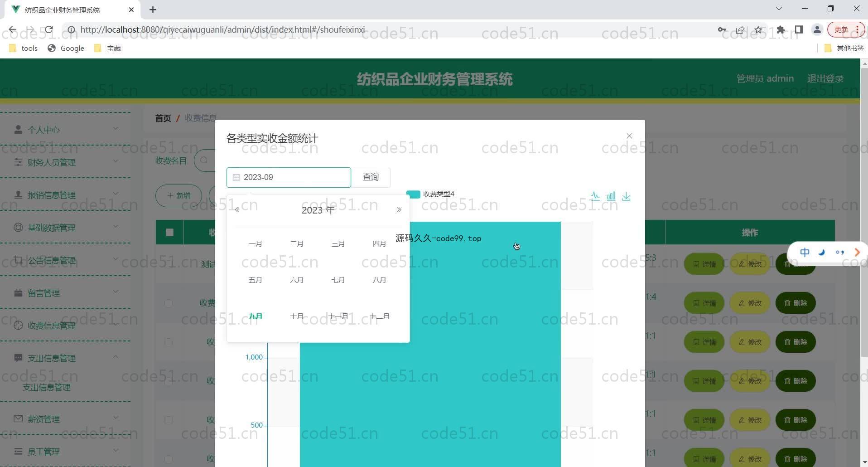Go back with browser back arrow

(12, 30)
